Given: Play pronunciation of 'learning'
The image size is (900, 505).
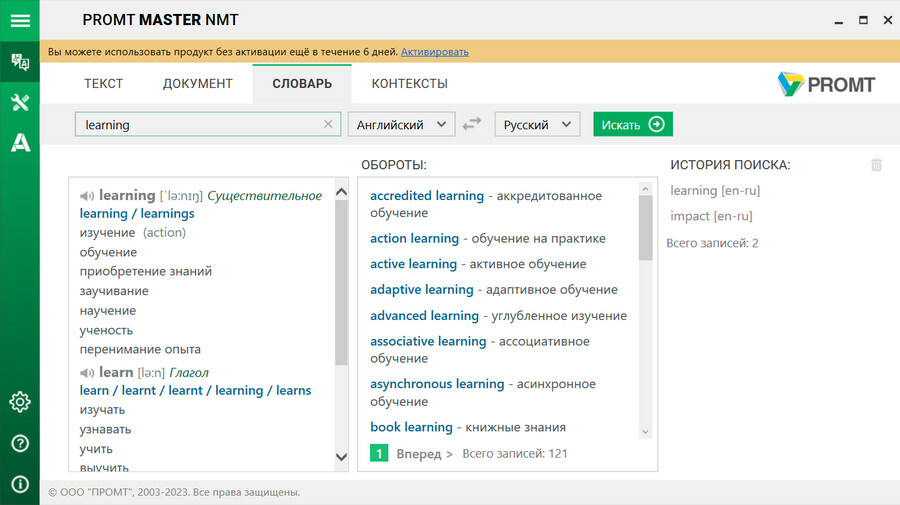Looking at the screenshot, I should 87,196.
